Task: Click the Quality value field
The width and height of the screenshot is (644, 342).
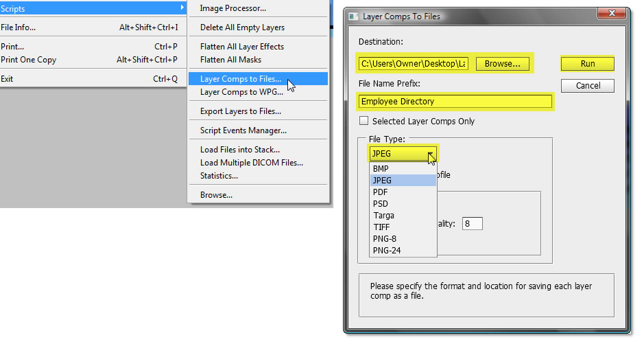Action: click(472, 223)
